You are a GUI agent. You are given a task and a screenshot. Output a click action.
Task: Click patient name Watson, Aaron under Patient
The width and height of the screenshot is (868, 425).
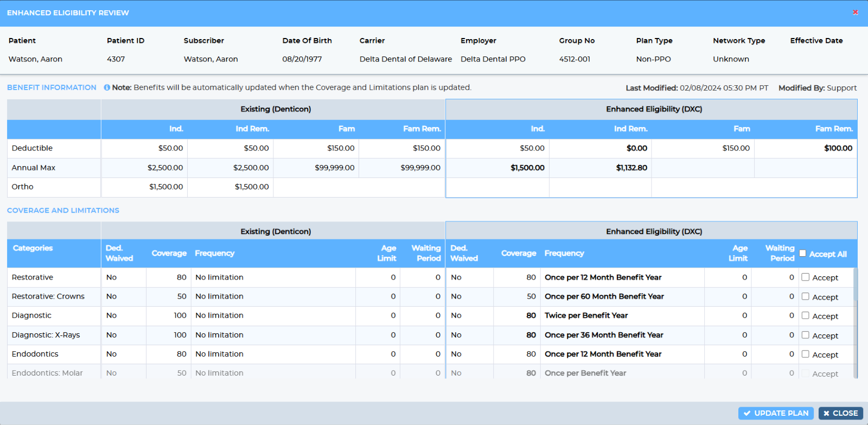[35, 59]
